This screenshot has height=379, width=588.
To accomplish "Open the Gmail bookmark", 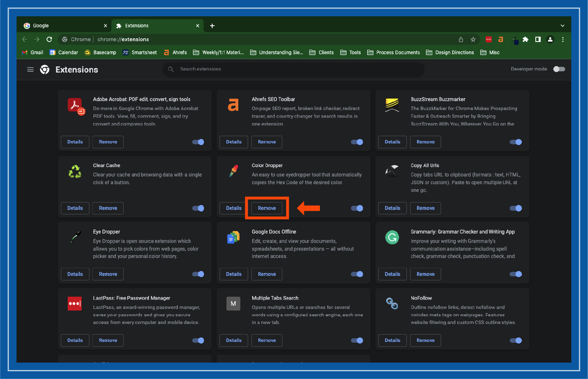I will click(33, 53).
